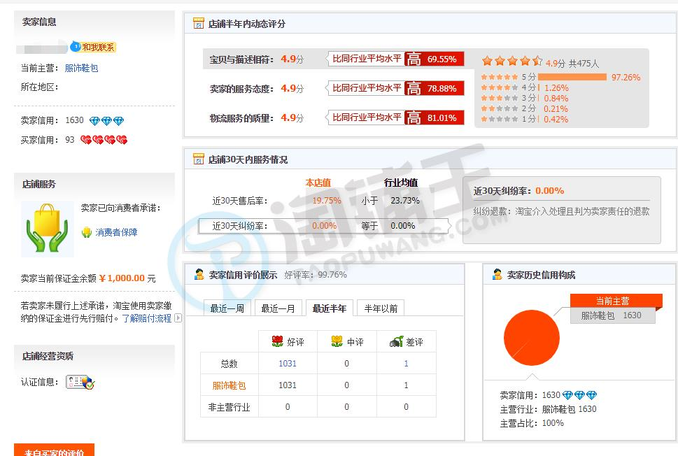Select the 最近半年 tab
The image size is (678, 456).
[x=330, y=309]
